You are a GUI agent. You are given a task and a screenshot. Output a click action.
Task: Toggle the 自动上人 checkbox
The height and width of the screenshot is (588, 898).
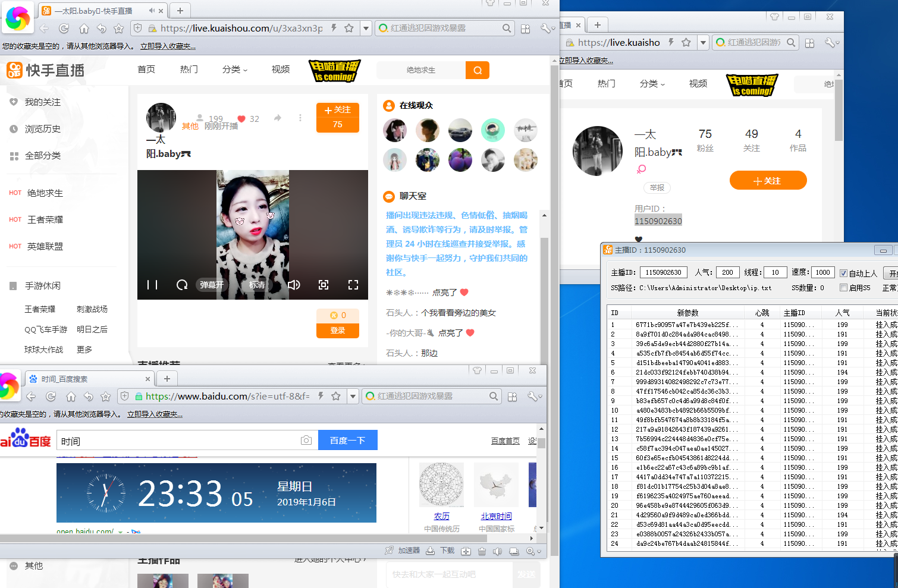point(843,273)
